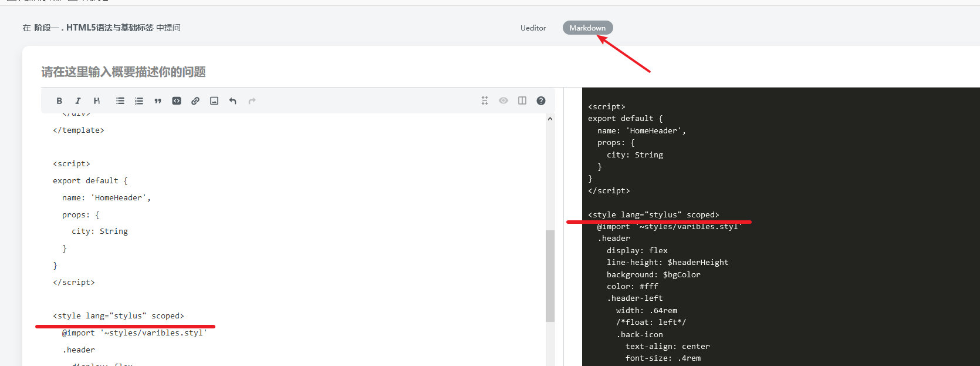Apply italic formatting

[x=78, y=101]
